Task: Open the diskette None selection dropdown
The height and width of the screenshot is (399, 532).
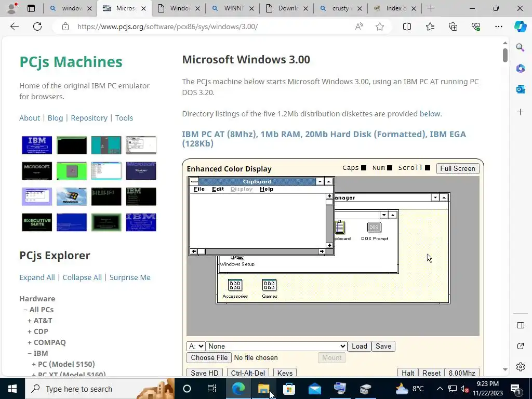Action: click(276, 346)
